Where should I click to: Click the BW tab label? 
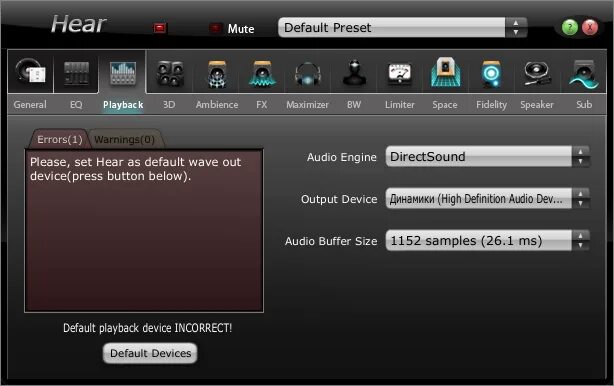[354, 105]
